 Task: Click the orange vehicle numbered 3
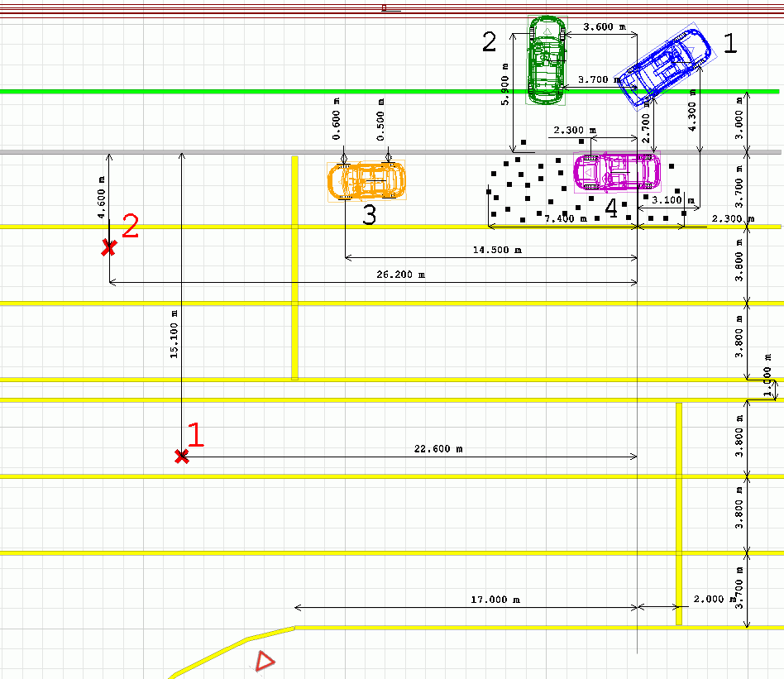pos(367,181)
